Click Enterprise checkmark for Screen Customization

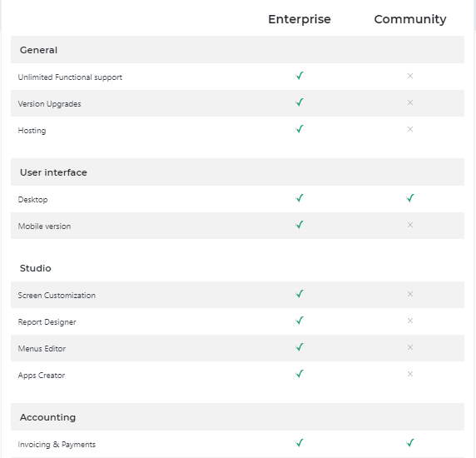point(300,294)
